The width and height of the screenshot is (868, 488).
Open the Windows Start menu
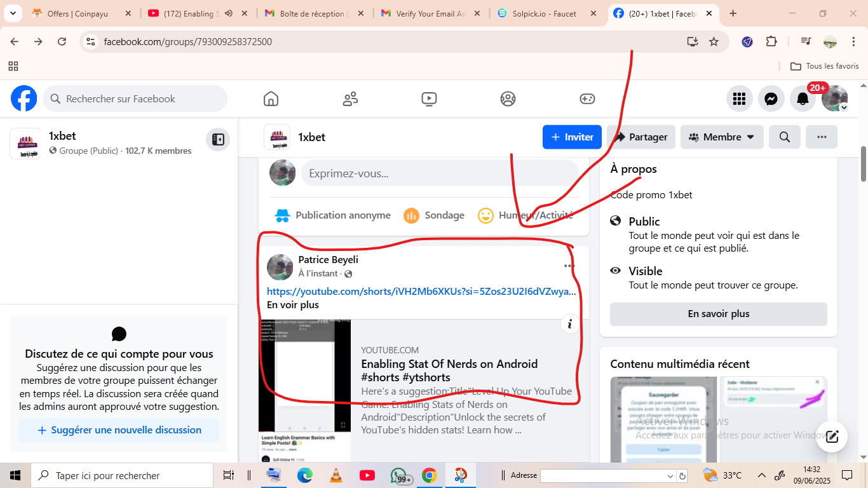pyautogui.click(x=15, y=475)
